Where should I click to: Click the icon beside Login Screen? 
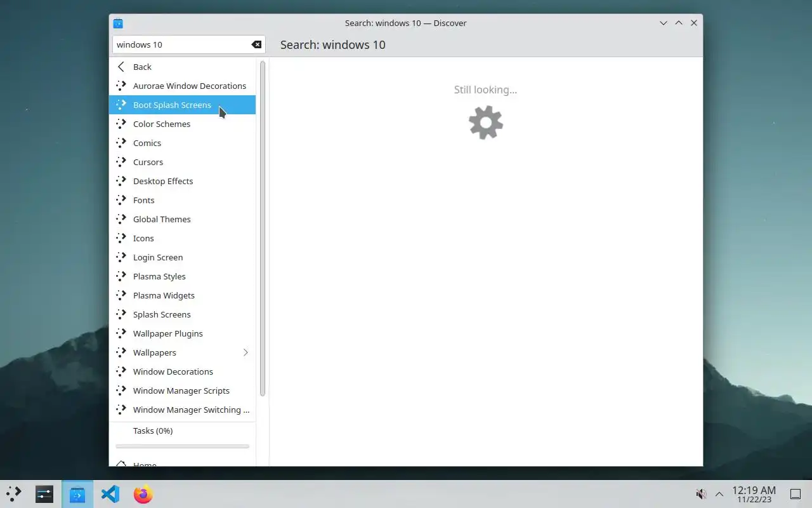coord(121,257)
